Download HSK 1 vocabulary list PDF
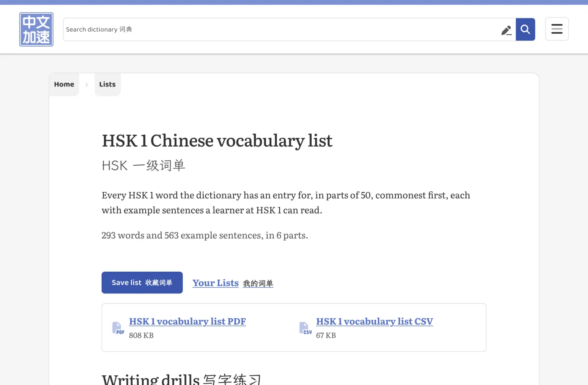 pyautogui.click(x=187, y=322)
